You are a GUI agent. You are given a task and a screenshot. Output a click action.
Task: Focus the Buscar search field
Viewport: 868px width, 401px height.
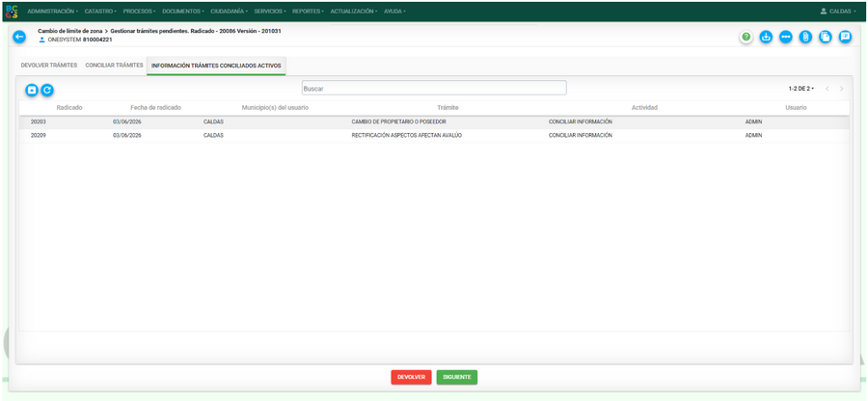pos(434,88)
